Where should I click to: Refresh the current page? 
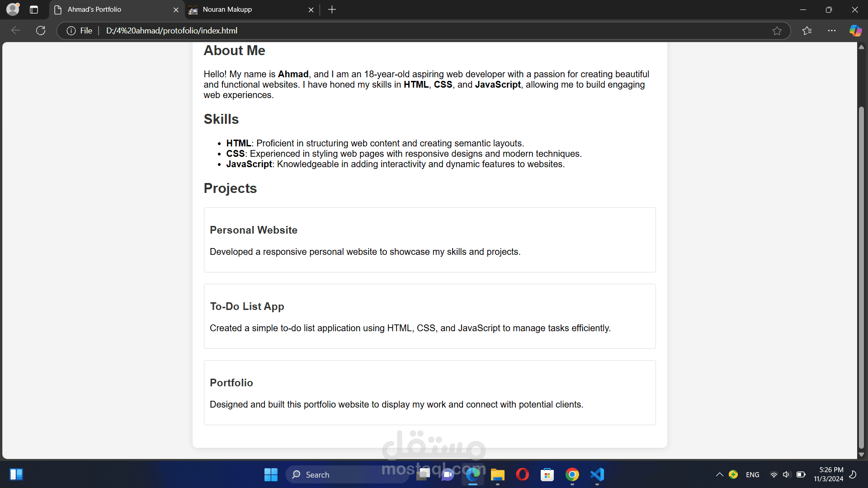[x=41, y=30]
